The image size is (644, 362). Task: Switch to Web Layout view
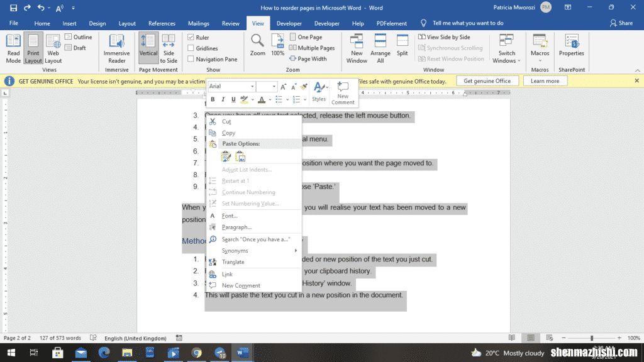tap(53, 49)
